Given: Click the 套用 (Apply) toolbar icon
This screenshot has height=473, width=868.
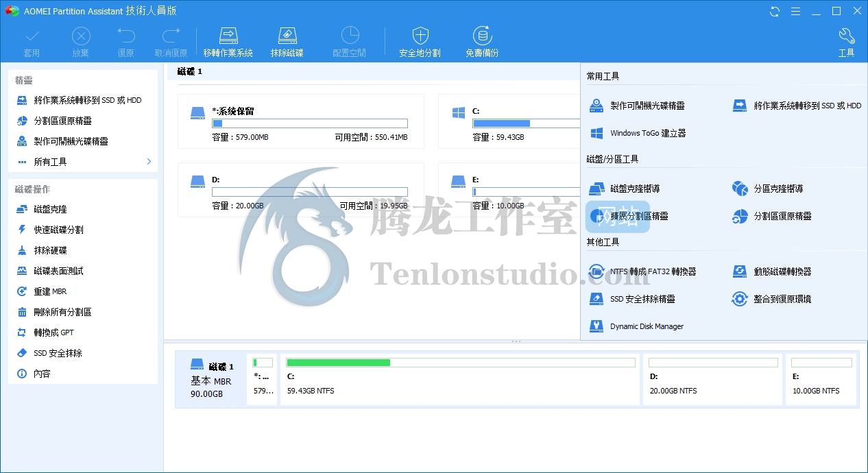Looking at the screenshot, I should coord(32,42).
